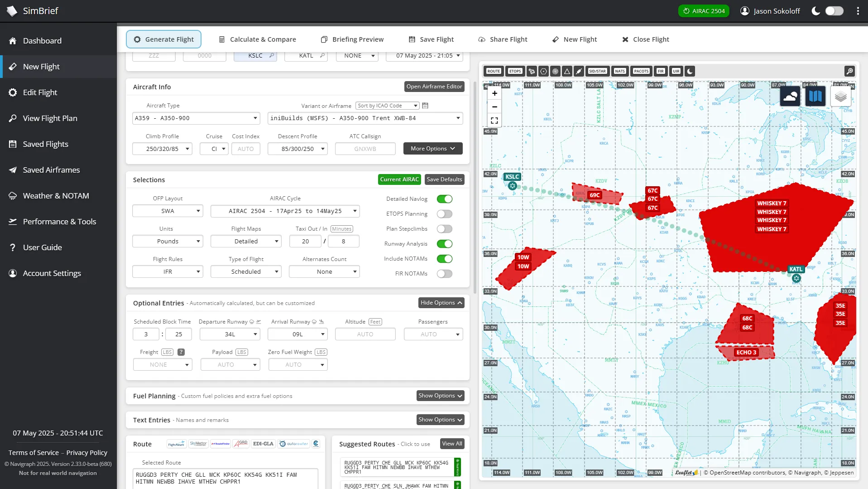
Task: Open the weather overlay on the map
Action: (790, 97)
